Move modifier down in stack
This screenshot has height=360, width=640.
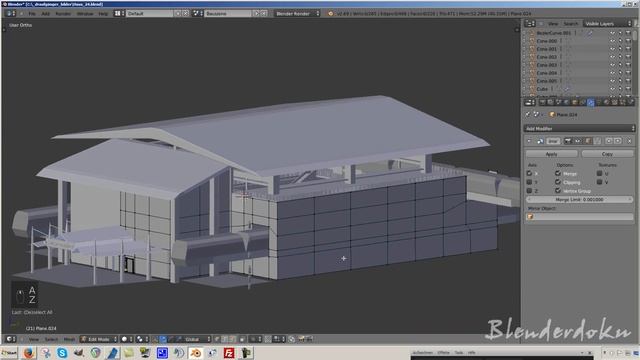coord(618,141)
